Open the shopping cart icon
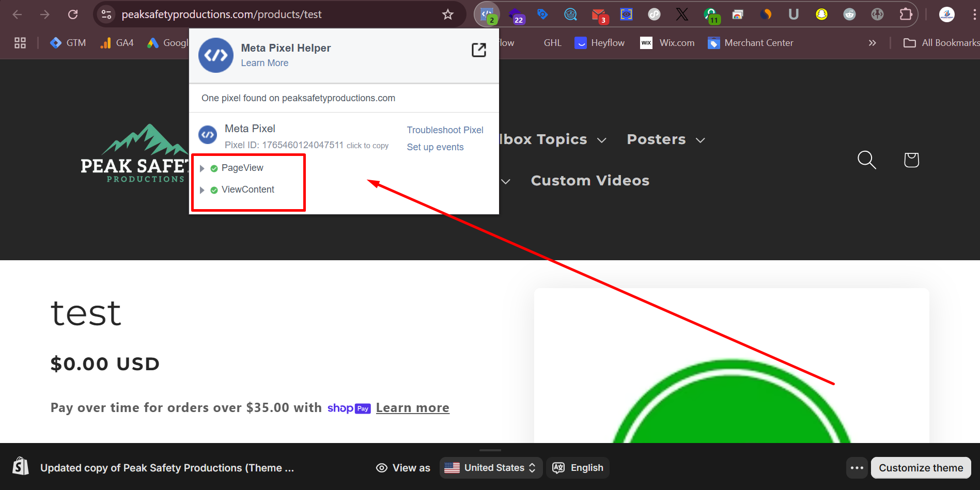 (x=911, y=160)
